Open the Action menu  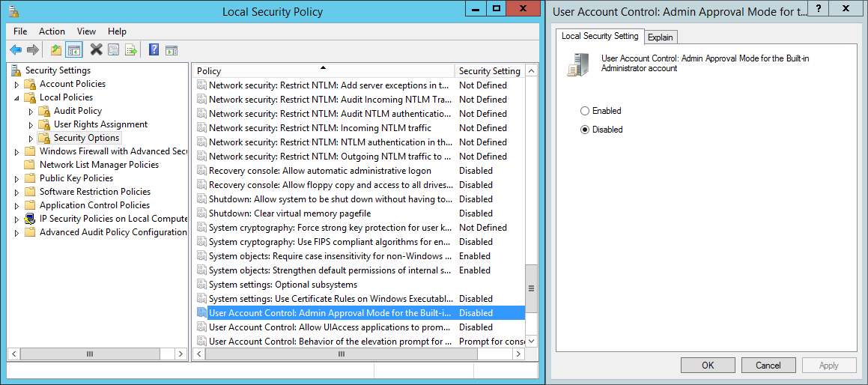[x=52, y=31]
